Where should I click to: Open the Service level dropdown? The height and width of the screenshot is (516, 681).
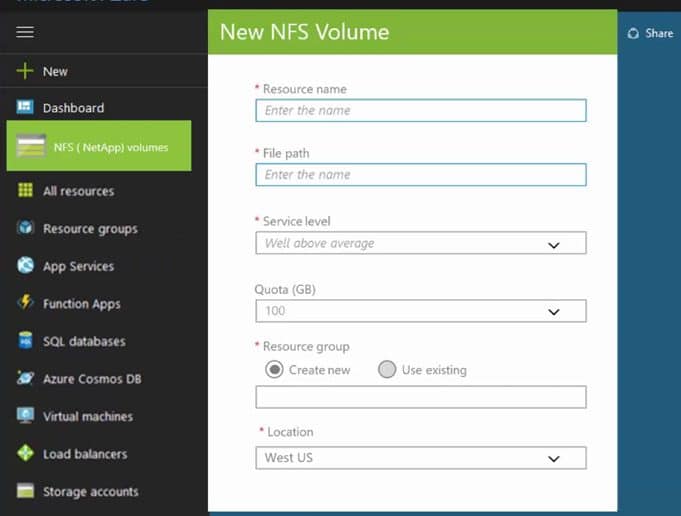[421, 243]
